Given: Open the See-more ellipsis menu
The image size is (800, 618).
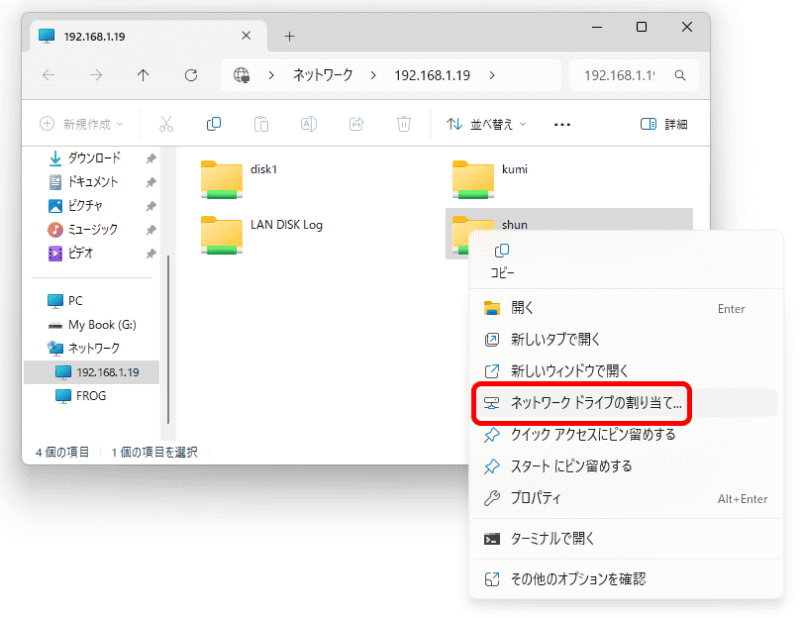Looking at the screenshot, I should click(561, 124).
